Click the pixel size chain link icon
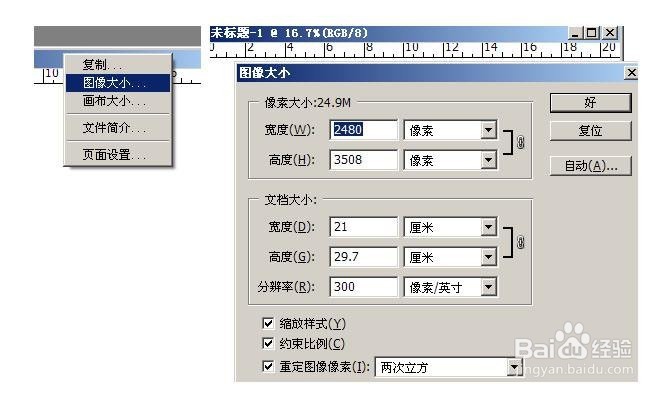 coord(520,142)
